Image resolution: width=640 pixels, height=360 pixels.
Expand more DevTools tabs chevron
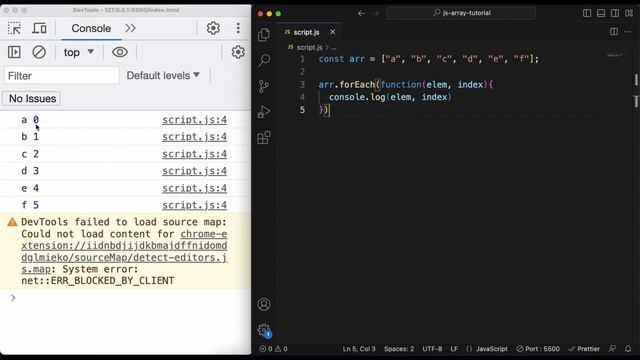point(130,28)
